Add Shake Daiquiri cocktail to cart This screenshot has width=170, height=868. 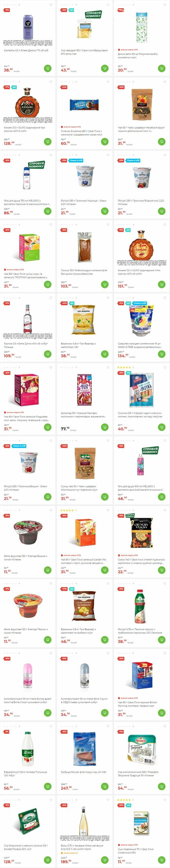[47, 68]
